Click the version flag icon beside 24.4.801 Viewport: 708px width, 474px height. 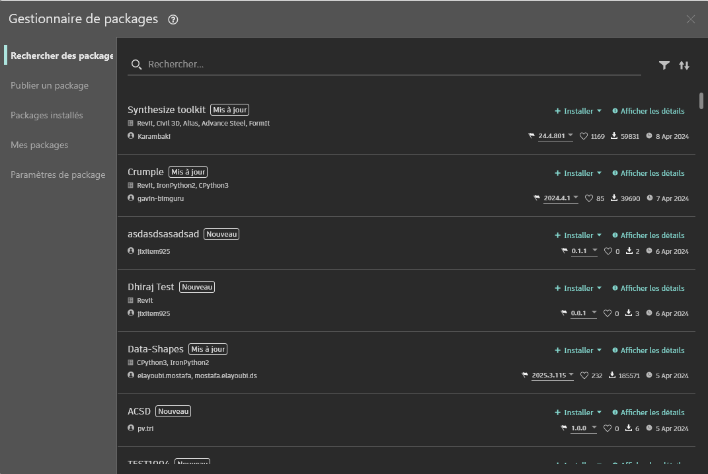pyautogui.click(x=531, y=135)
